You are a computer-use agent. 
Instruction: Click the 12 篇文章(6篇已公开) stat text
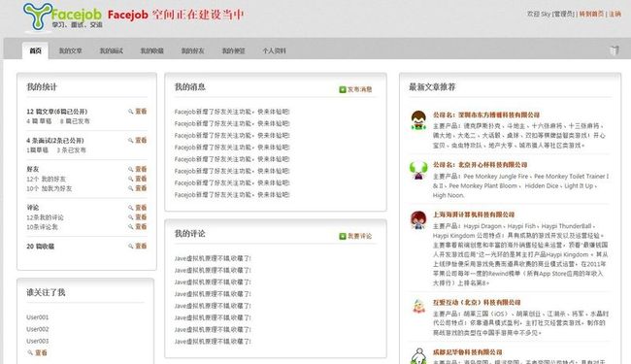coord(56,112)
